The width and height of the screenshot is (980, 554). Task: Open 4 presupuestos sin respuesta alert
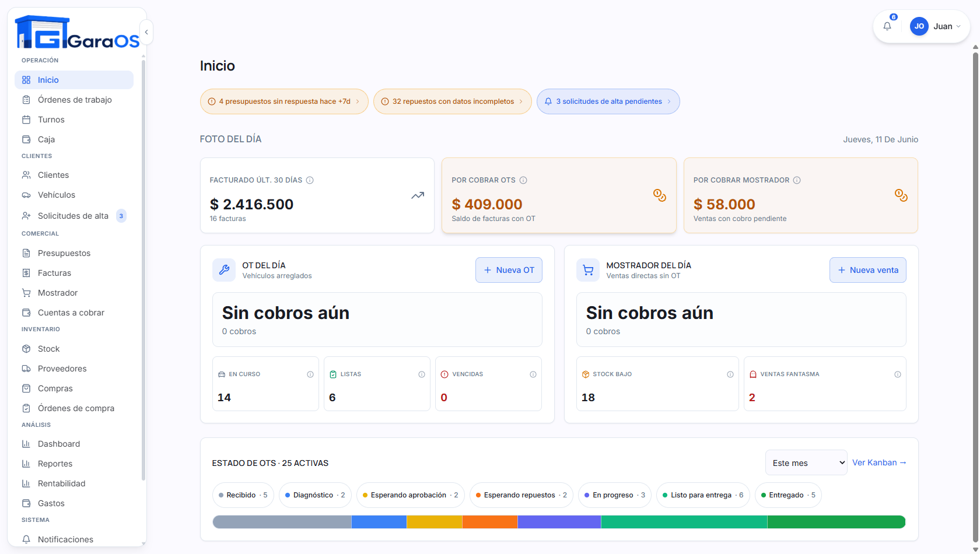[284, 101]
